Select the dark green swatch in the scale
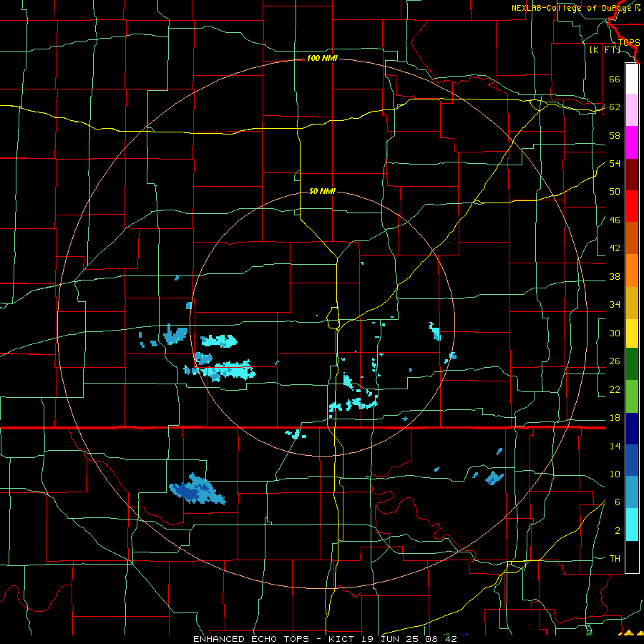The width and height of the screenshot is (644, 644). [x=632, y=364]
